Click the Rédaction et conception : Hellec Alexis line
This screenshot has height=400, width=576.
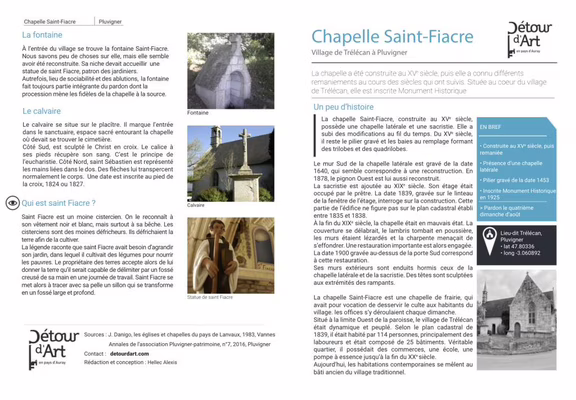(x=130, y=362)
